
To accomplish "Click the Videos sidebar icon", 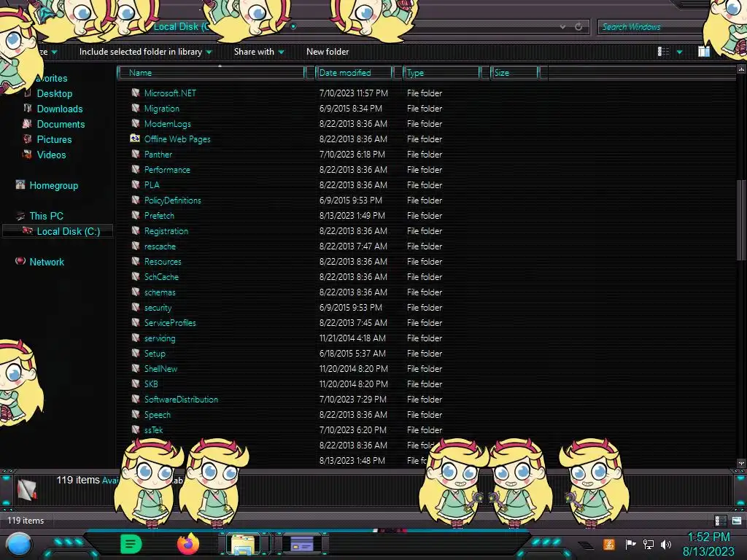I will tap(27, 155).
